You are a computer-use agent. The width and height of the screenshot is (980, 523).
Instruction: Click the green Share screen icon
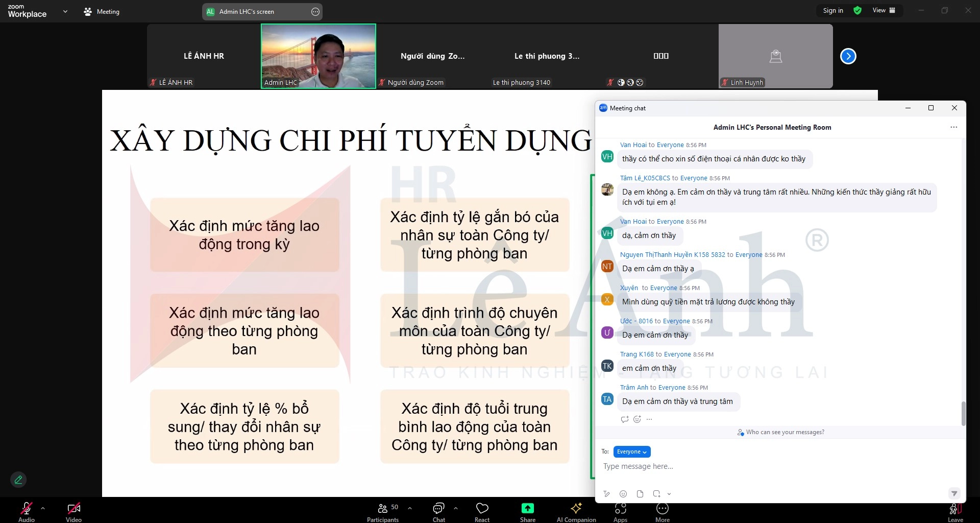coord(527,508)
